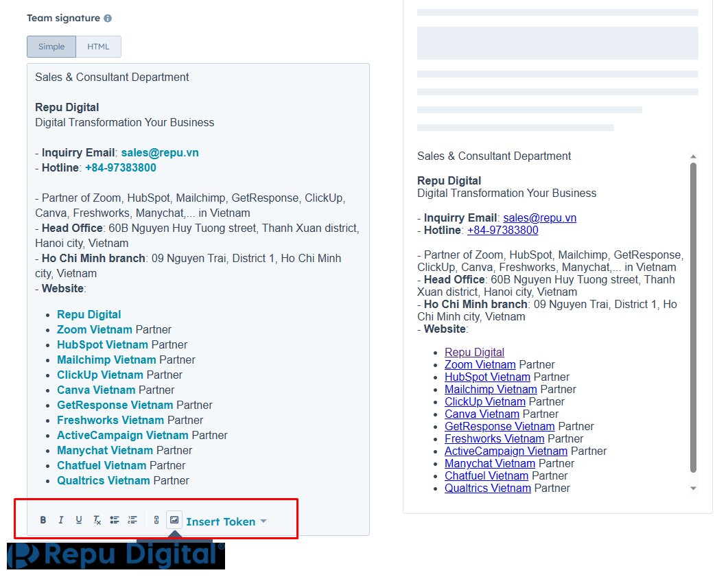Click +84-97383800 hotline link in the editor
Image resolution: width=728 pixels, height=577 pixels.
pyautogui.click(x=121, y=167)
